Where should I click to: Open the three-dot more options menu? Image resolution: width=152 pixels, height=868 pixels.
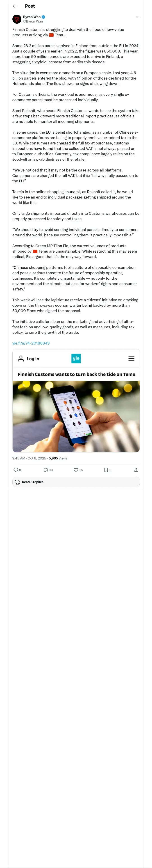(x=138, y=17)
